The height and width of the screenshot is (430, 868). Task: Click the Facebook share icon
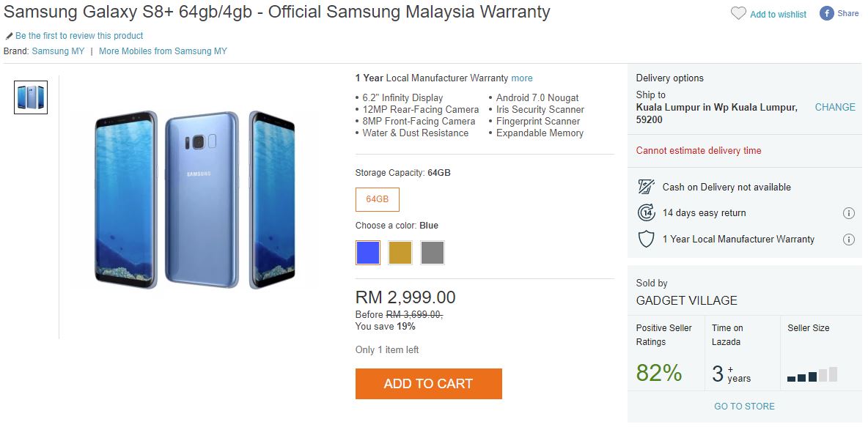point(827,14)
